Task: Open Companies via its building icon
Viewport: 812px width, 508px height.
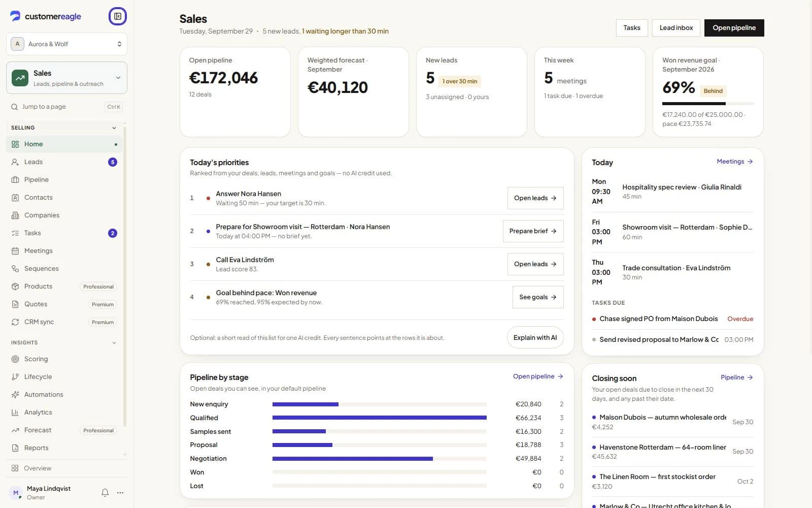Action: click(x=15, y=215)
